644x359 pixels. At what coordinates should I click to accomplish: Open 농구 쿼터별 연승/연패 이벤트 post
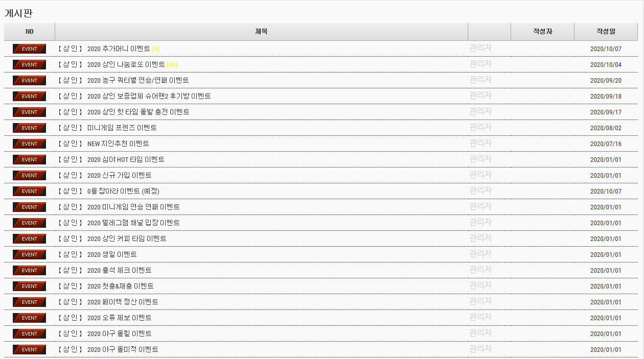click(x=138, y=81)
